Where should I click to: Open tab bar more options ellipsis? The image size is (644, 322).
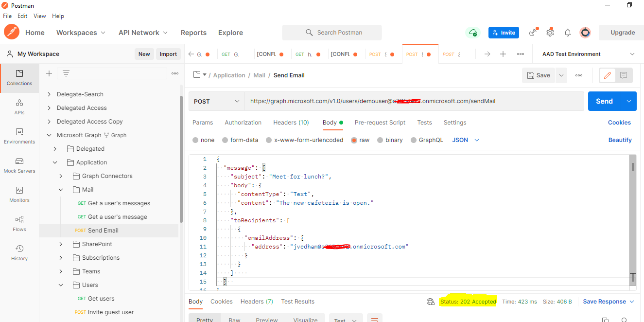[521, 54]
